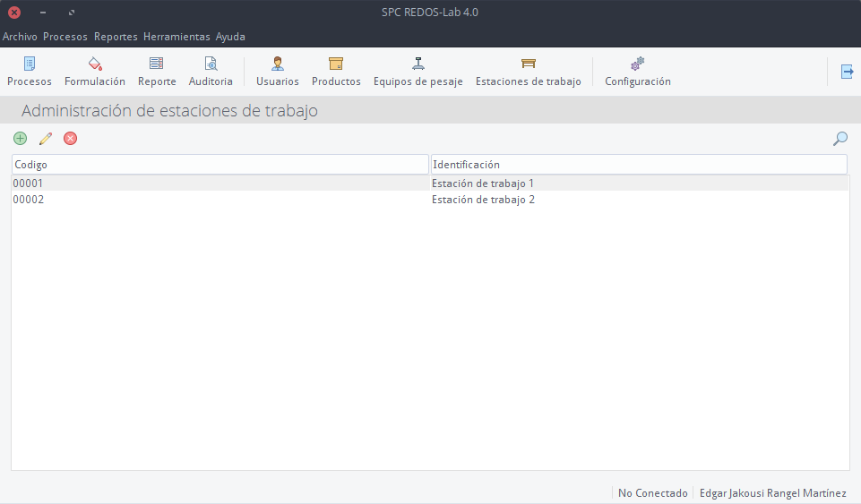Delete selected workstation with red X icon

(70, 138)
